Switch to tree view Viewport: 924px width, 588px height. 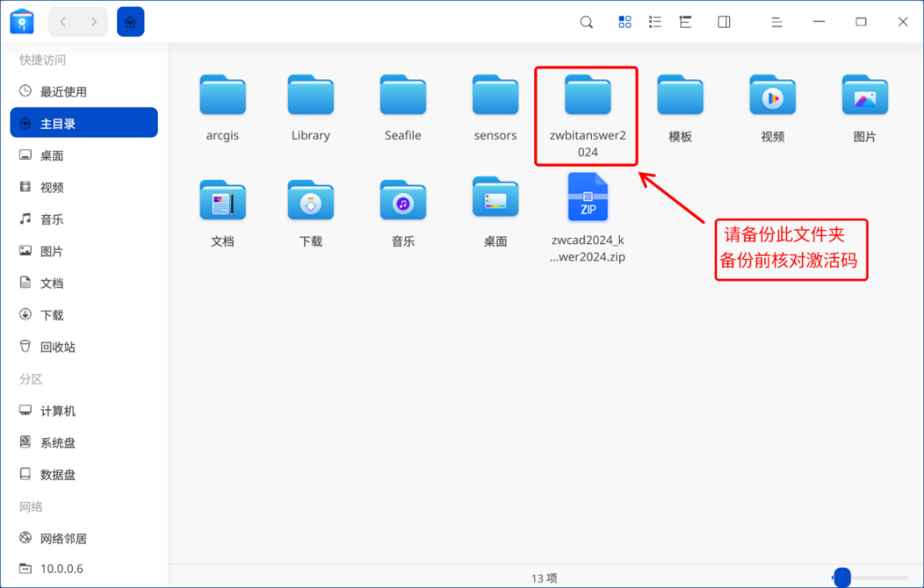(x=685, y=22)
